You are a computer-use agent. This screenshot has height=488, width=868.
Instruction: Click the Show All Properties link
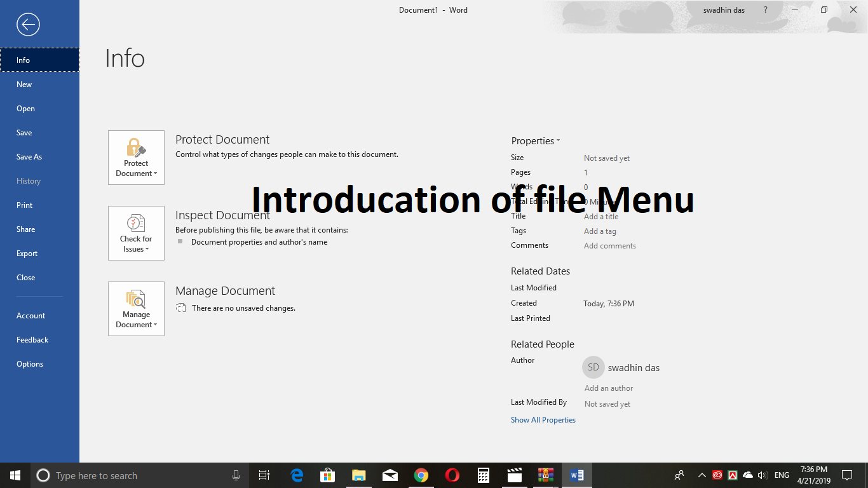click(x=543, y=419)
